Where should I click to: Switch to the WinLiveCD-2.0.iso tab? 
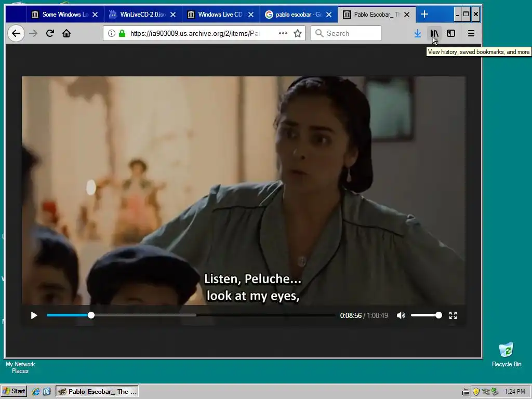[x=142, y=14]
